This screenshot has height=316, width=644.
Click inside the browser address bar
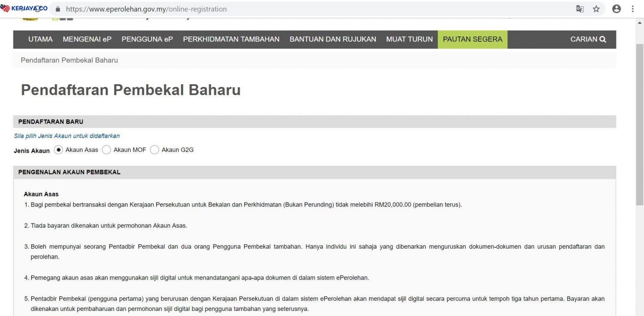[x=168, y=8]
